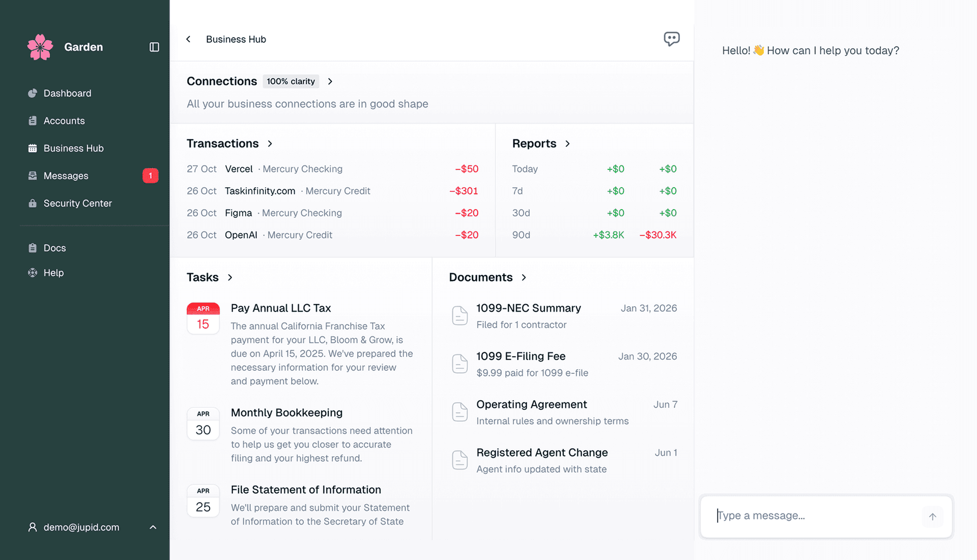Open the feedback chat bubble icon
The height and width of the screenshot is (560, 977).
click(x=672, y=39)
